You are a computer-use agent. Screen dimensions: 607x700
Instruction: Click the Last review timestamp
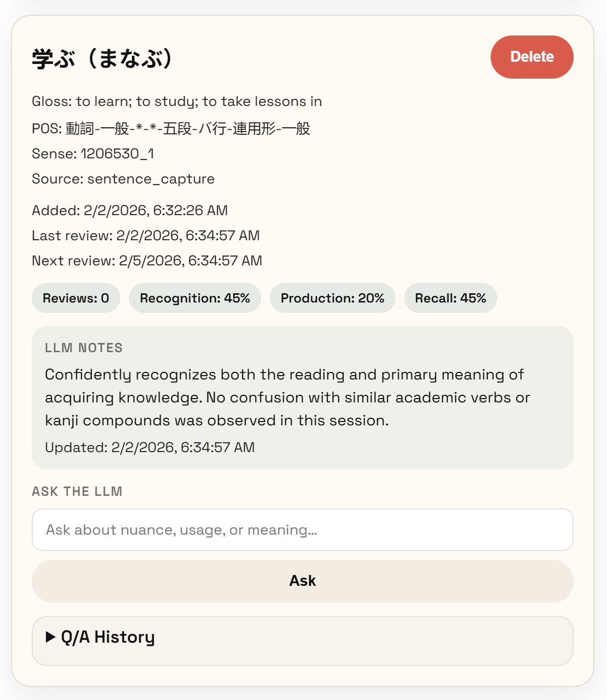tap(146, 235)
